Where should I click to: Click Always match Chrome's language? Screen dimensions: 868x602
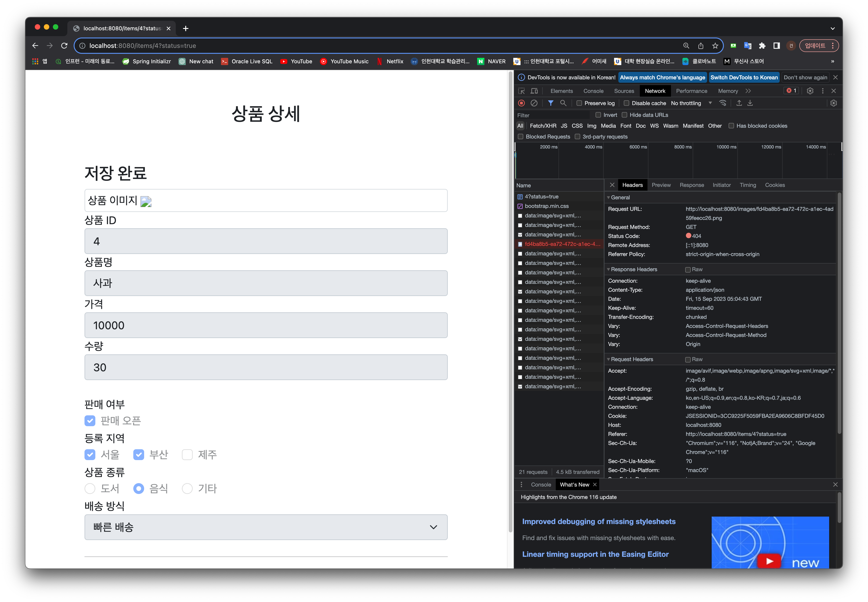click(x=662, y=77)
